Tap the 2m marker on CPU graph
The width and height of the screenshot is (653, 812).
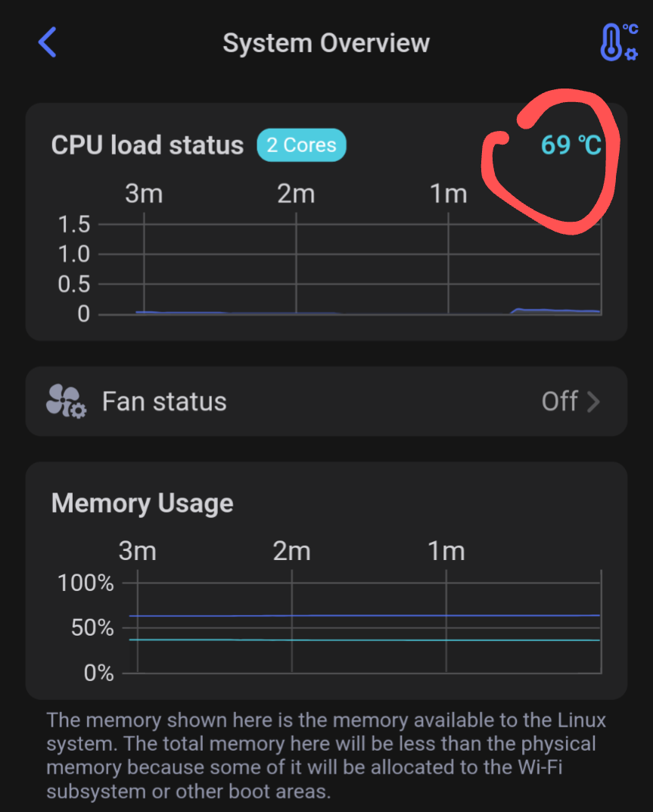296,194
